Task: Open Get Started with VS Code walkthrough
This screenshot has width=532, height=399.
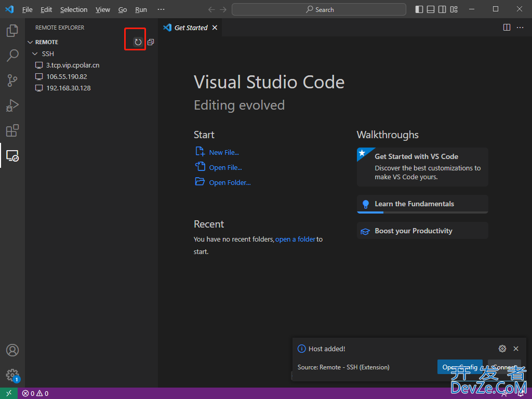Action: (422, 167)
